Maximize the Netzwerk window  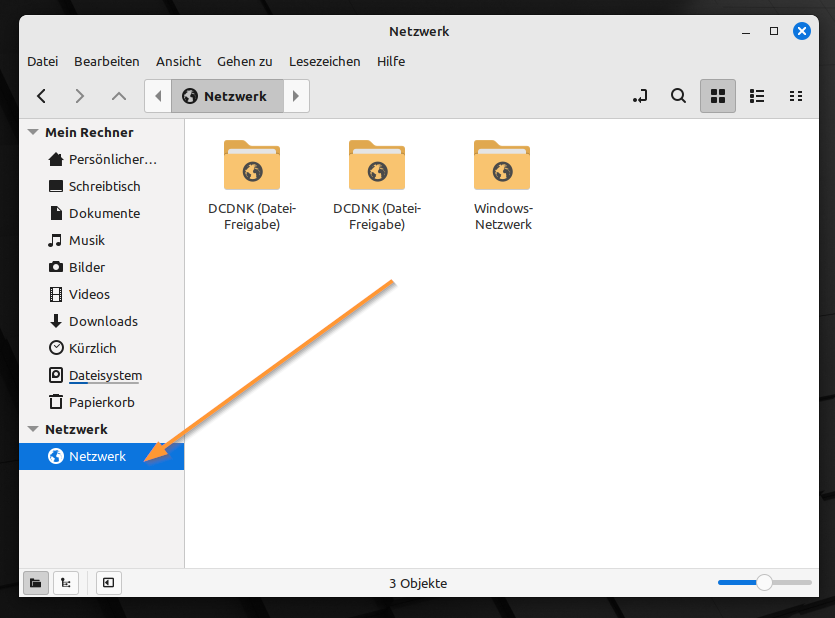pos(774,31)
